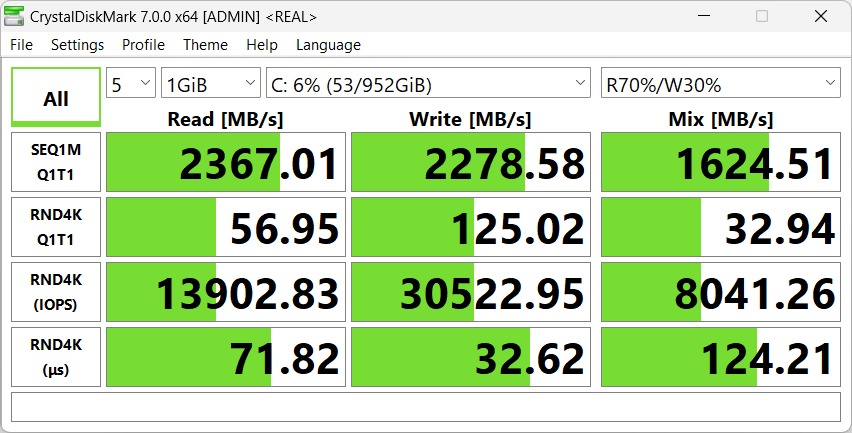Click the IOPS write value 30522.95
This screenshot has height=433, width=852.
point(471,292)
